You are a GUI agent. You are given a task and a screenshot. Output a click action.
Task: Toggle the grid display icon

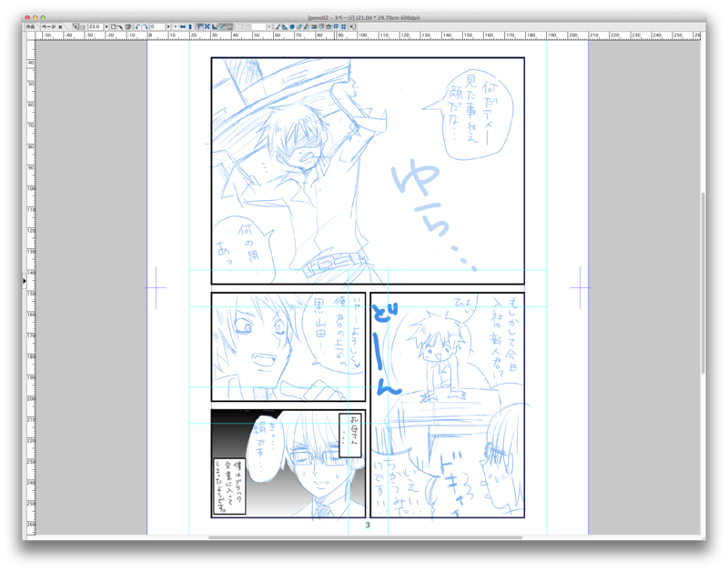(x=229, y=27)
